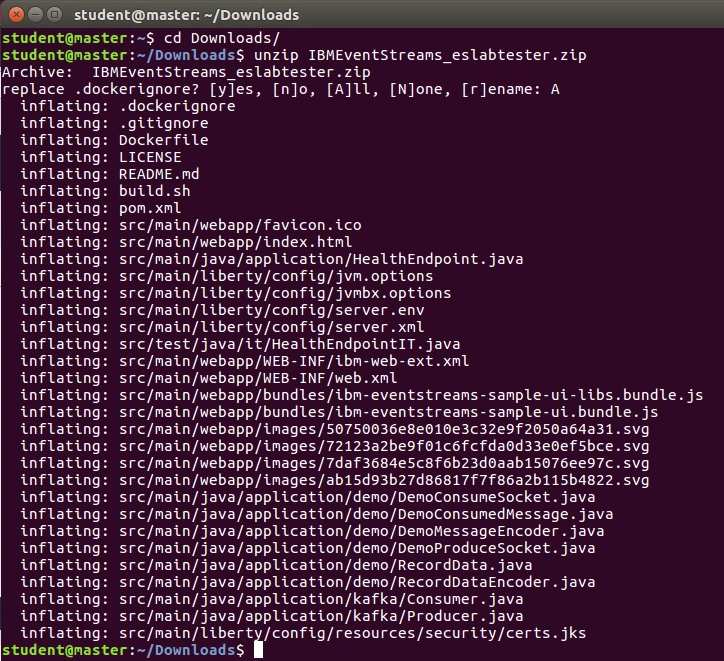Screen dimensions: 724x661
Task: Click the images/50750036e8e010e3c32e9f2050a64a31.svg path
Action: 384,429
